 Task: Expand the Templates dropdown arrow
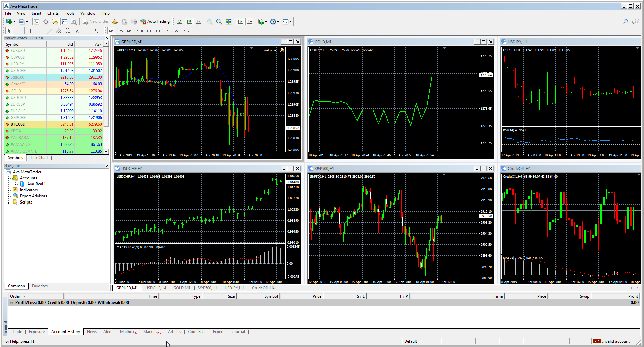click(x=290, y=22)
